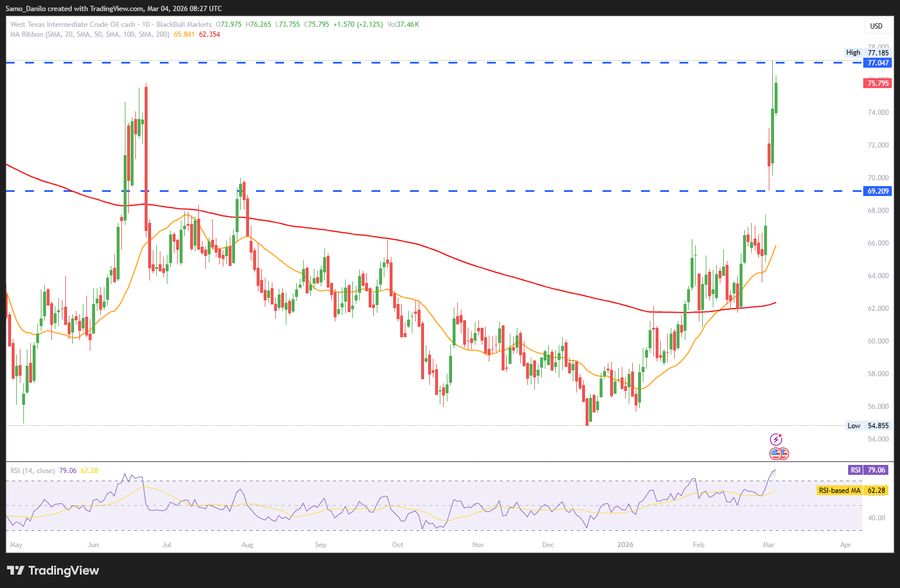This screenshot has width=900, height=588.
Task: Click the purple lightning bolt event icon
Action: [776, 439]
